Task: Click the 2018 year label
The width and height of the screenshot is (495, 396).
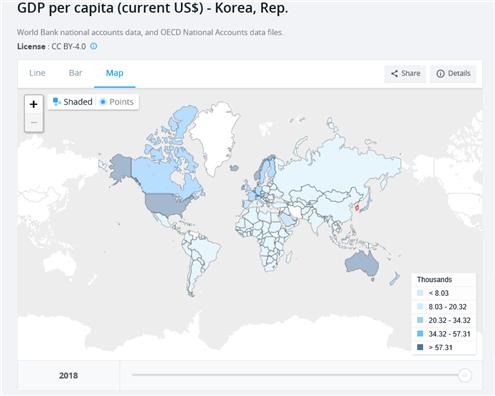Action: (x=68, y=376)
